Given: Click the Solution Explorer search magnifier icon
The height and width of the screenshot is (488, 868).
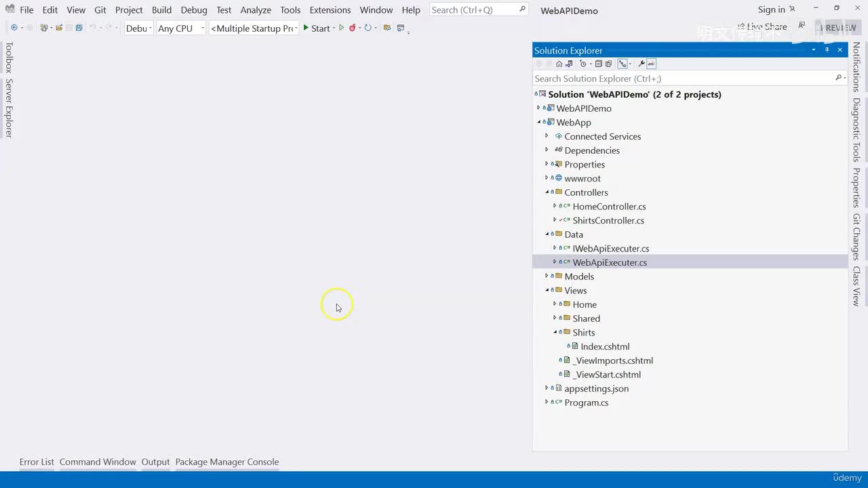Looking at the screenshot, I should tap(839, 79).
